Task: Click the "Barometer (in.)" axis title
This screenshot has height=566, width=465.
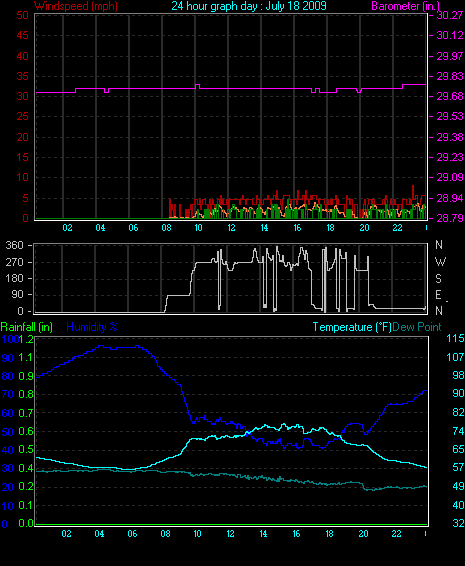Action: click(x=405, y=6)
